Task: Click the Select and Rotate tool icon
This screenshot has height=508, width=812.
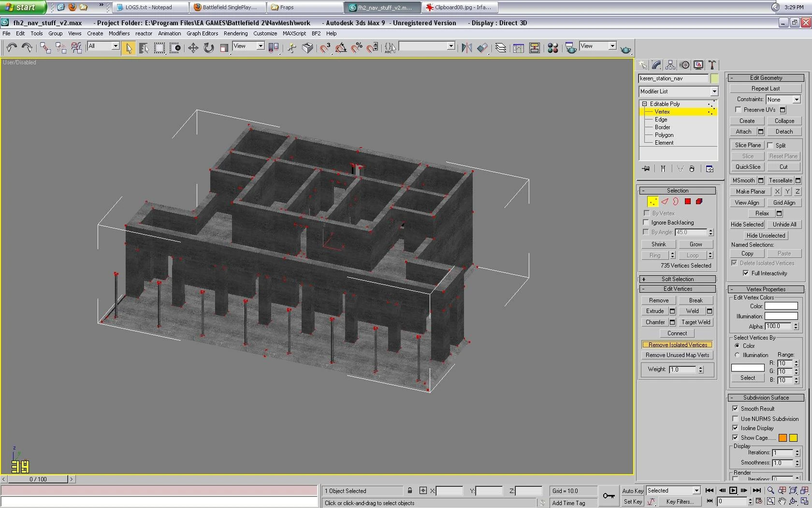Action: 208,48
